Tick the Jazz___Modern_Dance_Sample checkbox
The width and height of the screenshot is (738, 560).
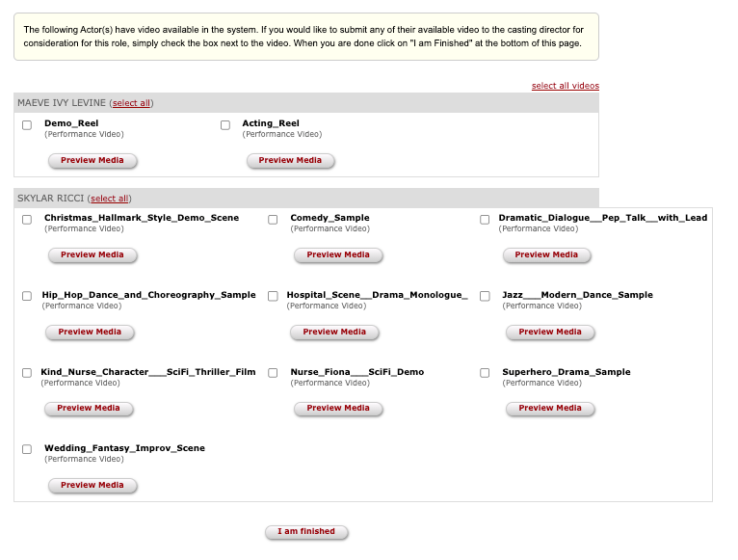pyautogui.click(x=485, y=296)
